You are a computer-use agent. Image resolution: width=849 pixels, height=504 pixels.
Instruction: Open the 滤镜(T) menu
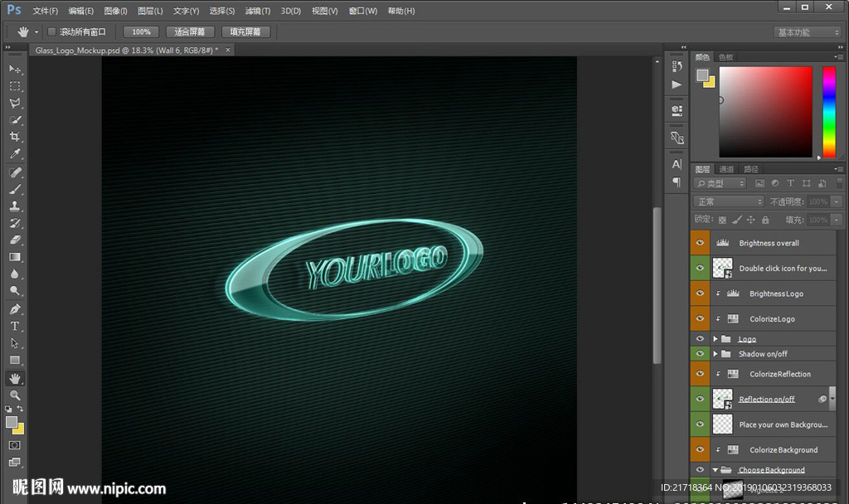(x=258, y=11)
